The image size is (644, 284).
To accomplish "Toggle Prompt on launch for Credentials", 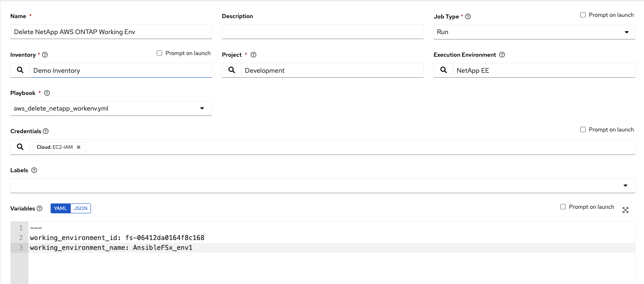I will click(583, 129).
